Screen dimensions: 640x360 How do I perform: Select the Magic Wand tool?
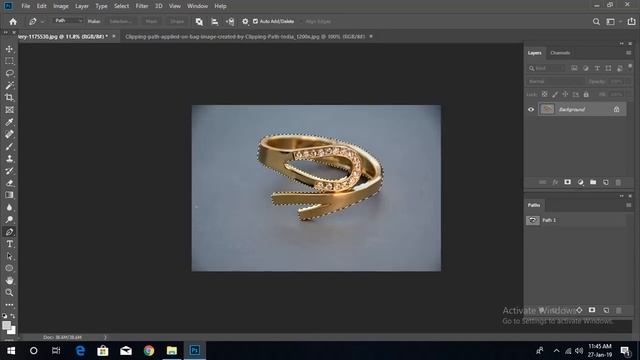9,85
